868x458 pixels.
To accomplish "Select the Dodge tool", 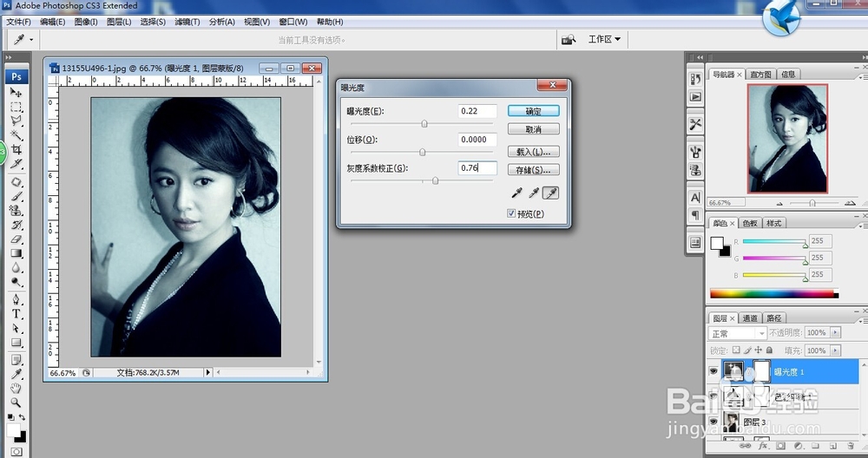I will point(16,282).
